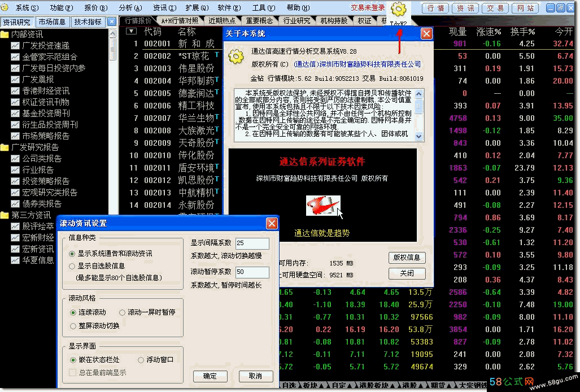Click the chart icon beside 金管家示范组合
Viewport: 580px width, 392px height.
point(15,57)
